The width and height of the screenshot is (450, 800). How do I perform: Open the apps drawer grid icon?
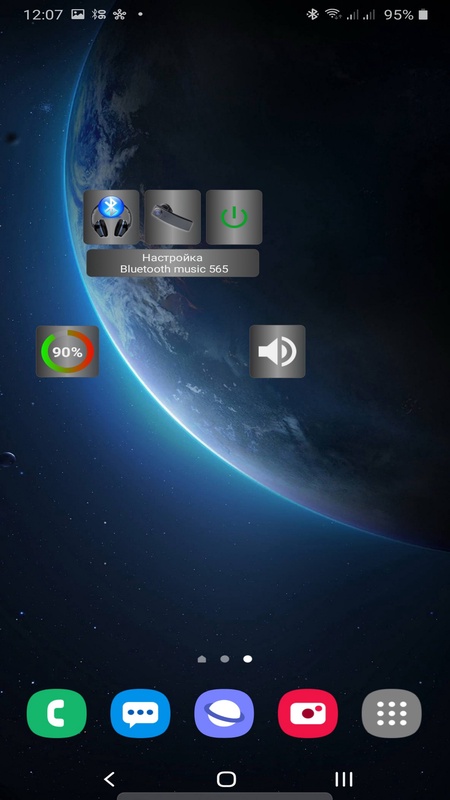[392, 713]
